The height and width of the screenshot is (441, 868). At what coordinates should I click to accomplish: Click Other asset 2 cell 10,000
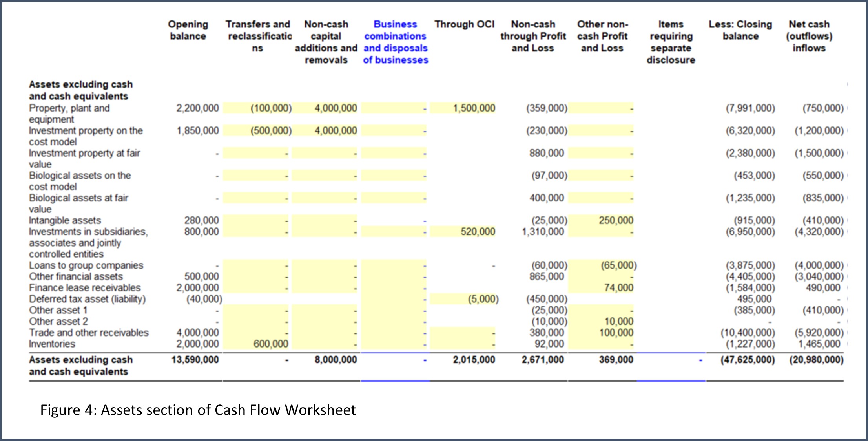[618, 322]
